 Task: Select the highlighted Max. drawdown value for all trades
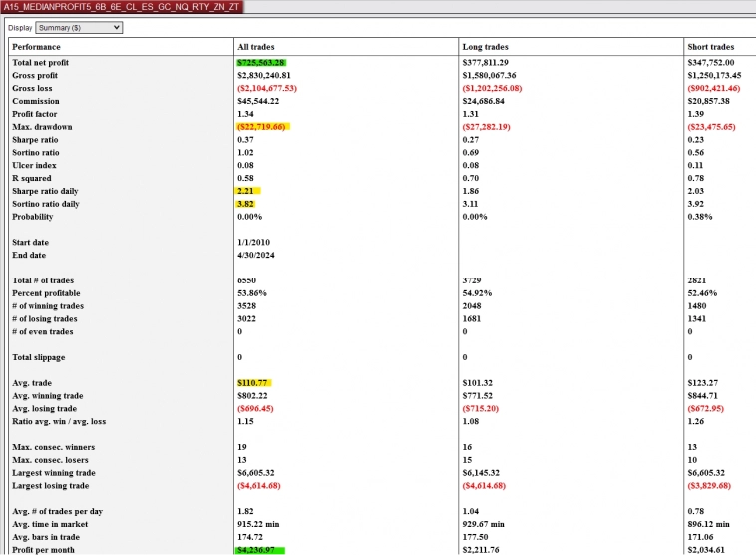(x=261, y=127)
